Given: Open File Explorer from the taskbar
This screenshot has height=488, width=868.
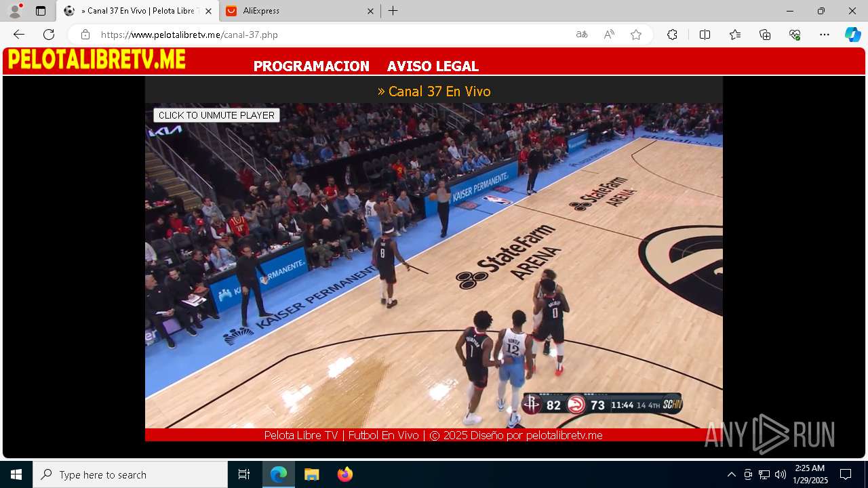Looking at the screenshot, I should coord(311,474).
